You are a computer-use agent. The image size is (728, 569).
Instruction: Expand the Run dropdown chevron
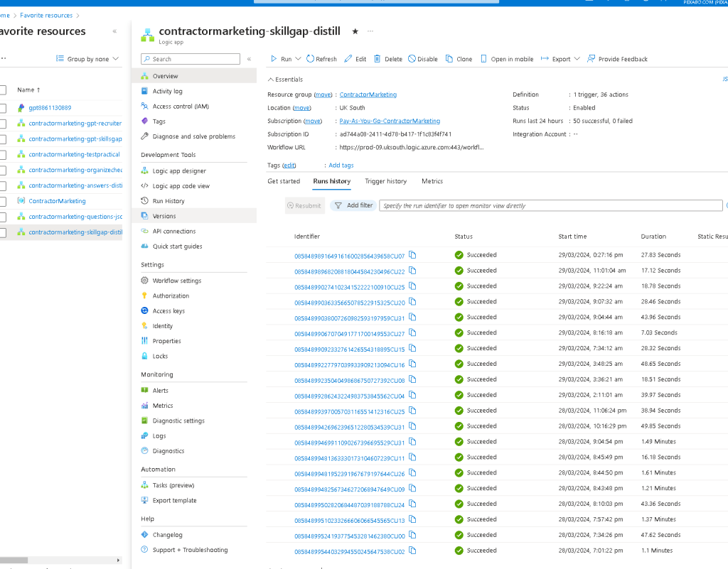(298, 59)
